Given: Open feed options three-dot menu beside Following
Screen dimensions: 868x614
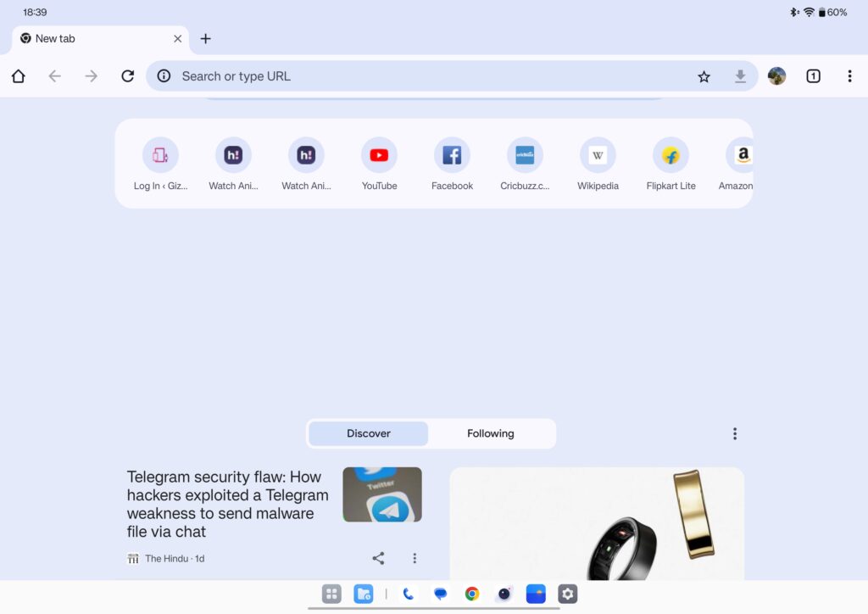Looking at the screenshot, I should 735,433.
